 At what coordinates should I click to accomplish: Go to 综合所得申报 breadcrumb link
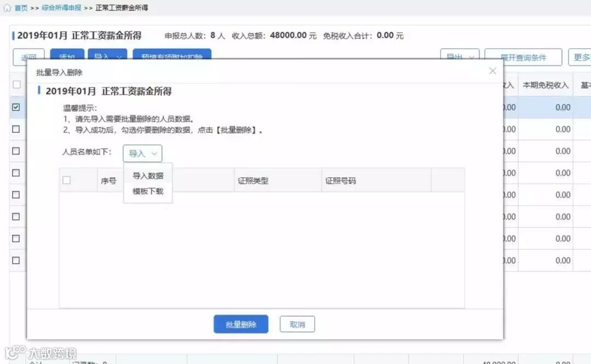click(x=61, y=8)
